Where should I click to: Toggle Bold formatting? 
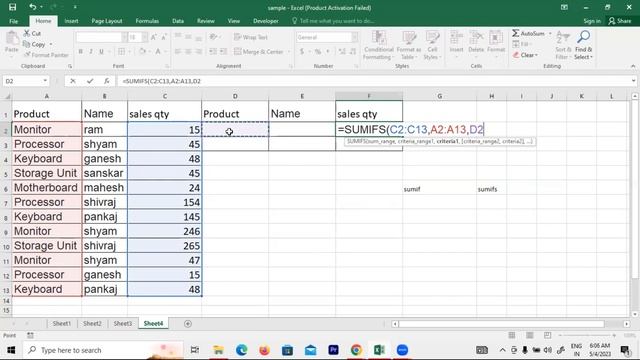pos(80,51)
